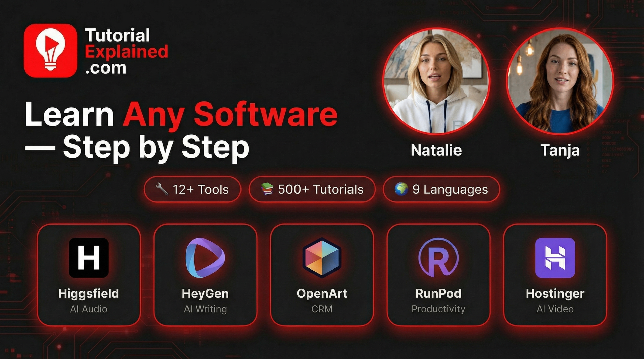Click the wrench icon in Tools badge
Screen dimensions: 644x359
[x=162, y=189]
